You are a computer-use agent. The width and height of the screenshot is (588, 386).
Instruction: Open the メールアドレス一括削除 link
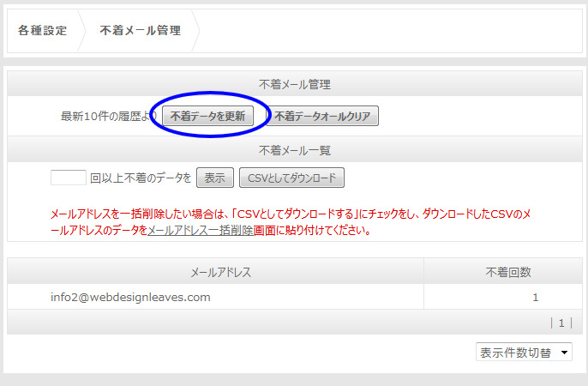[201, 230]
